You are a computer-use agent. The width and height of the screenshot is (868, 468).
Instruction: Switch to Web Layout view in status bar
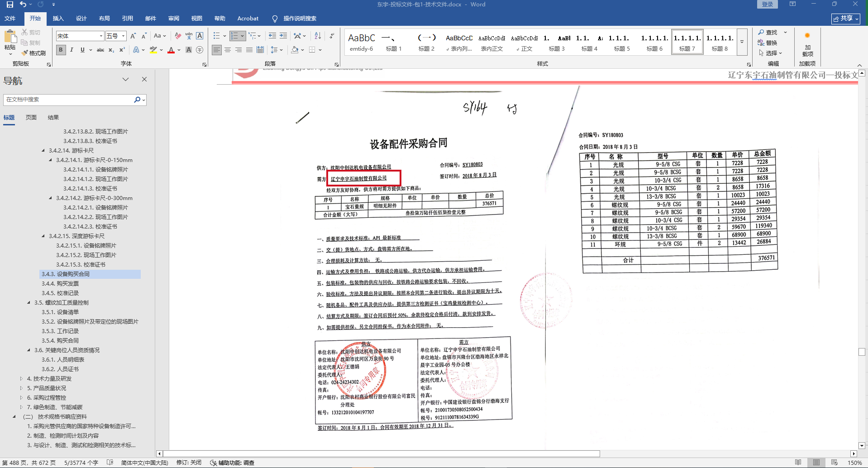point(835,463)
